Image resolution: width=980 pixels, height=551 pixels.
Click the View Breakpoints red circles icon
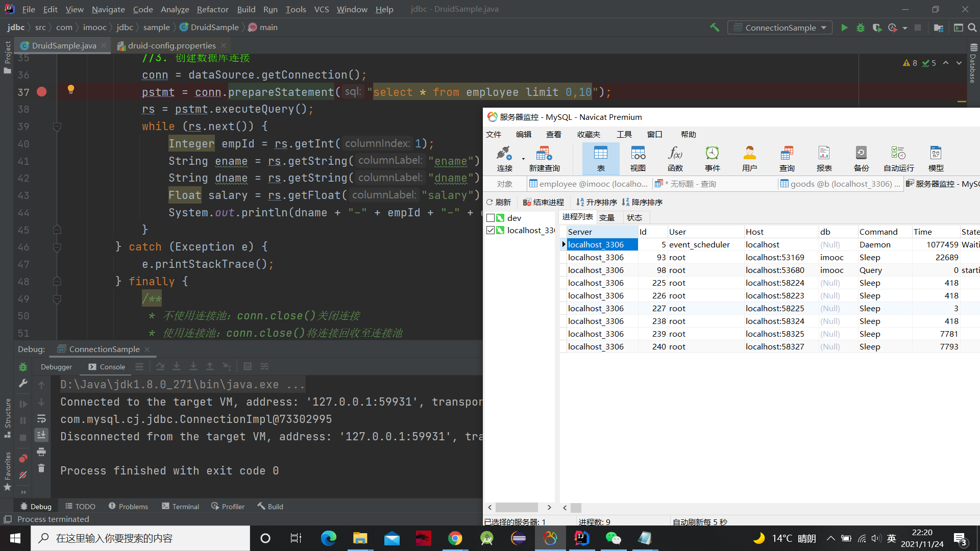coord(23,458)
